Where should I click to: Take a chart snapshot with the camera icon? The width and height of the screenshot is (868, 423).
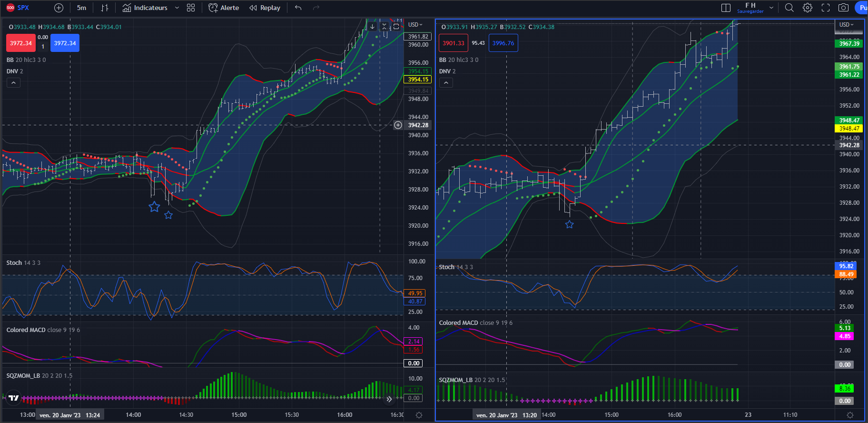point(843,8)
